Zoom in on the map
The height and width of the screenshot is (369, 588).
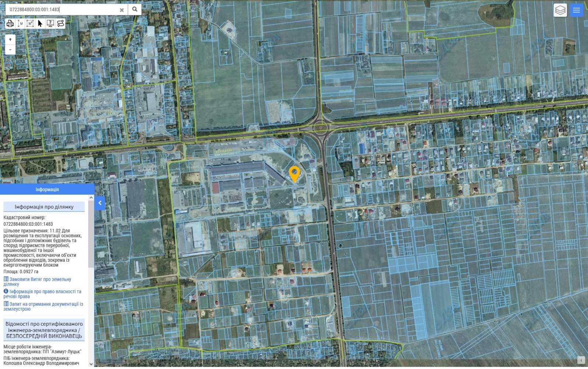[10, 39]
